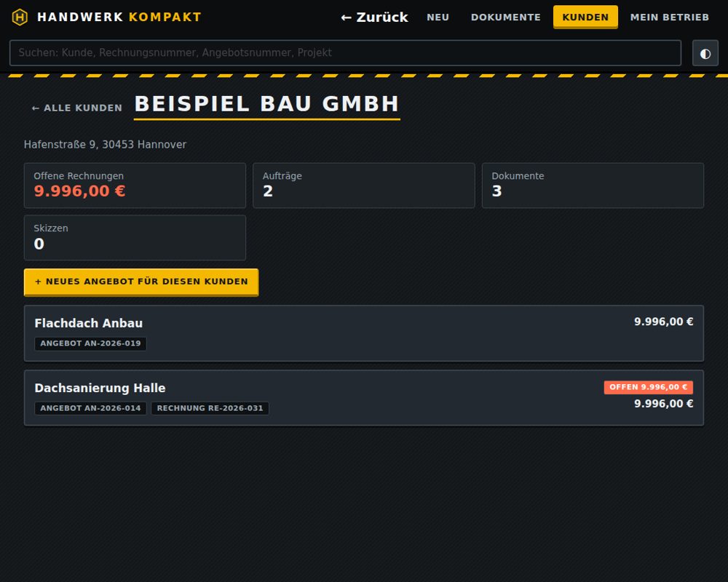This screenshot has height=582, width=728.
Task: Click the Skizzen count tile
Action: pos(135,238)
